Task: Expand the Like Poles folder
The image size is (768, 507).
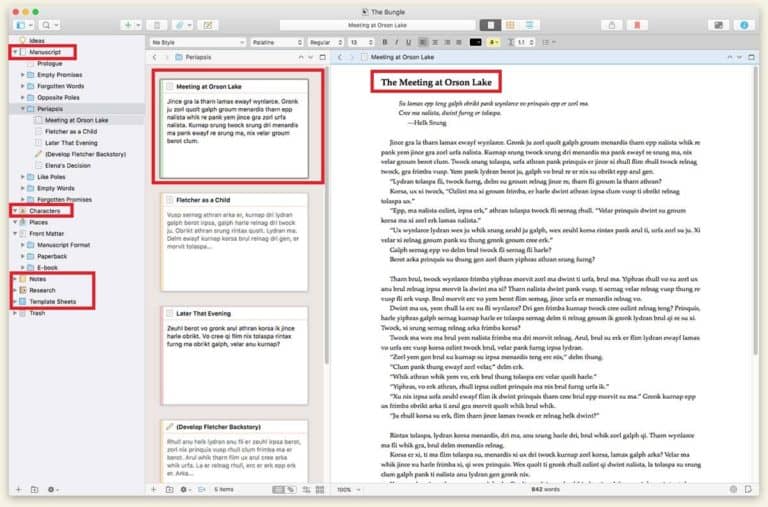Action: 22,177
